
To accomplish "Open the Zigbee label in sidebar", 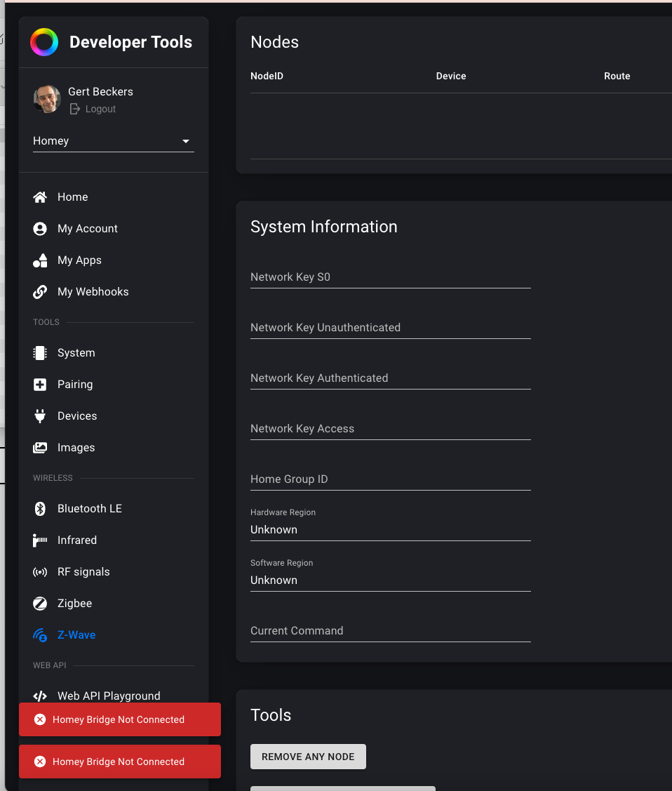I will (74, 604).
